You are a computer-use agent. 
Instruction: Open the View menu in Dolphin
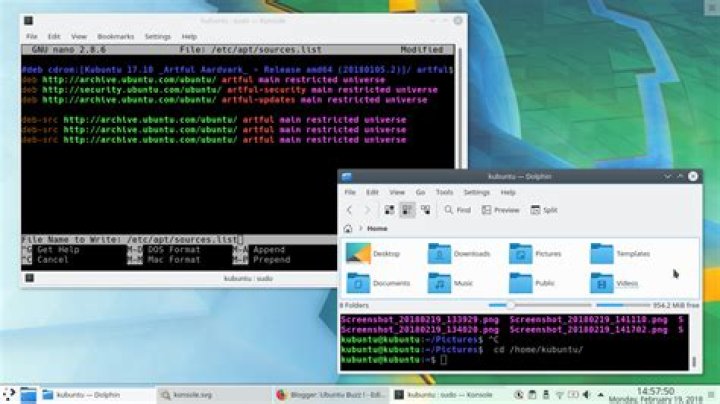(x=397, y=192)
